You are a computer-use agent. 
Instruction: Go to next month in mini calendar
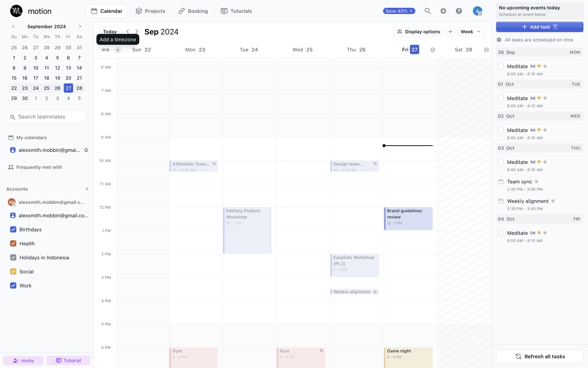(80, 27)
